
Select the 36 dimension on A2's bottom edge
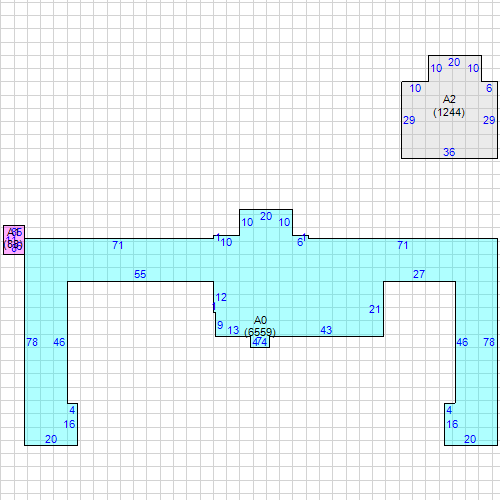point(449,152)
